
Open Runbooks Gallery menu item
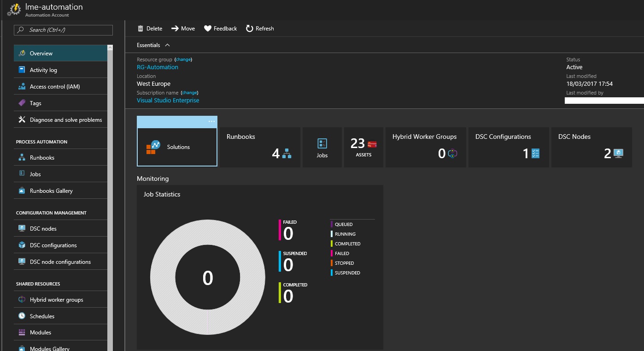pyautogui.click(x=60, y=190)
